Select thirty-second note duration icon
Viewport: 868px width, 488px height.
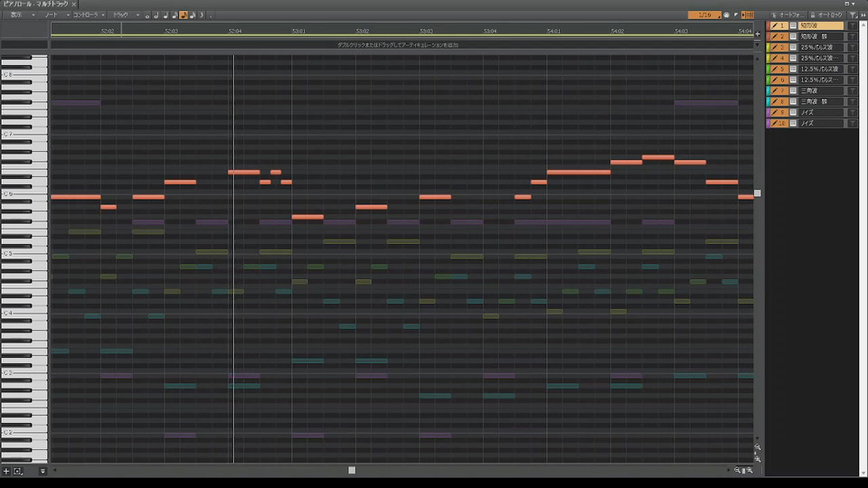point(193,15)
